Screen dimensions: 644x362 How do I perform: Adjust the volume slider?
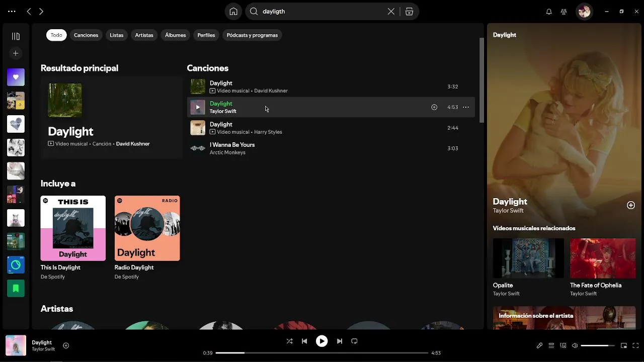pyautogui.click(x=598, y=345)
